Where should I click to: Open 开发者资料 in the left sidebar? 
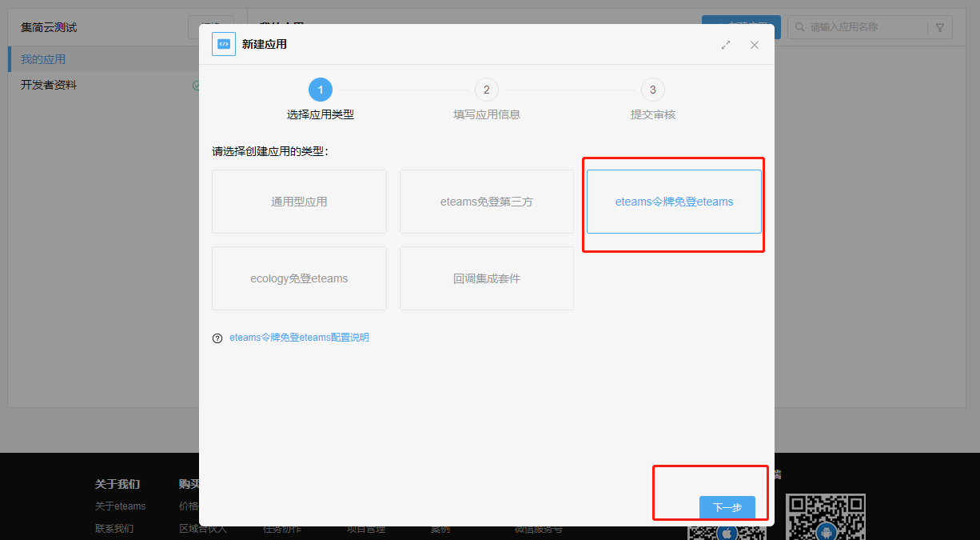click(x=49, y=85)
